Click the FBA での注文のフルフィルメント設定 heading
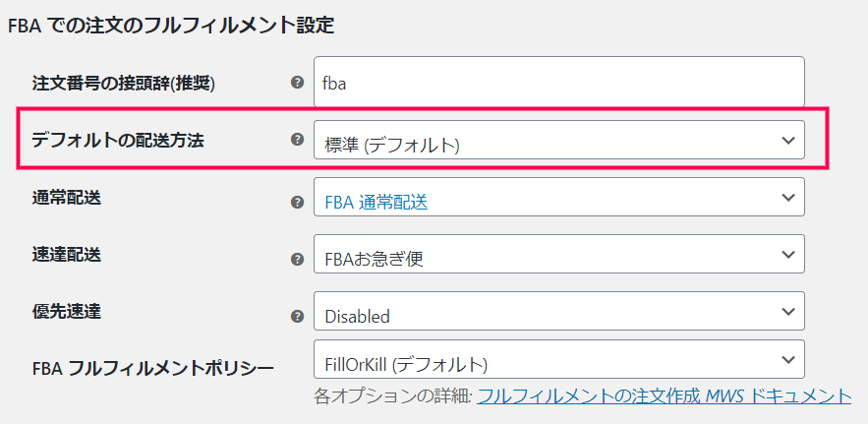Viewport: 868px width, 424px height. pos(172,26)
